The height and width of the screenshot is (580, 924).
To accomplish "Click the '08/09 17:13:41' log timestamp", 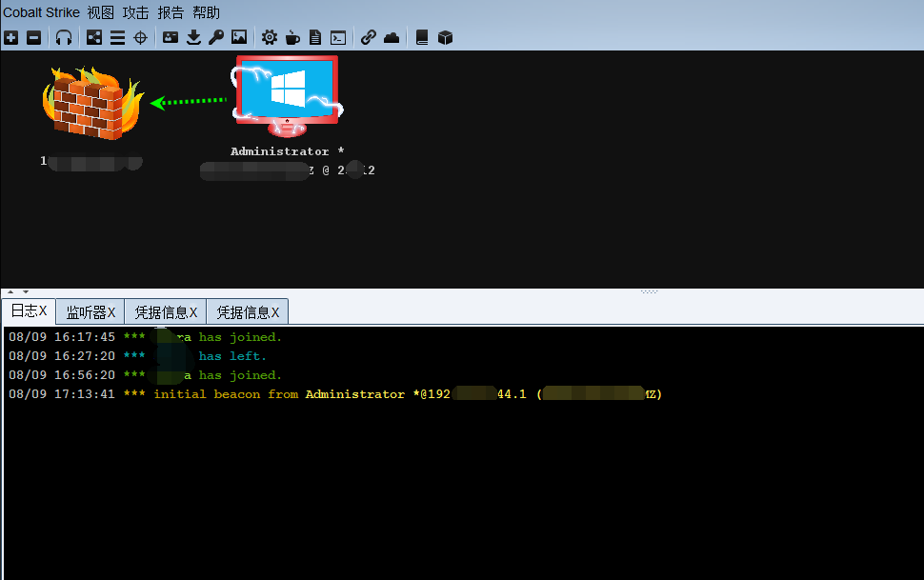I will pyautogui.click(x=62, y=393).
